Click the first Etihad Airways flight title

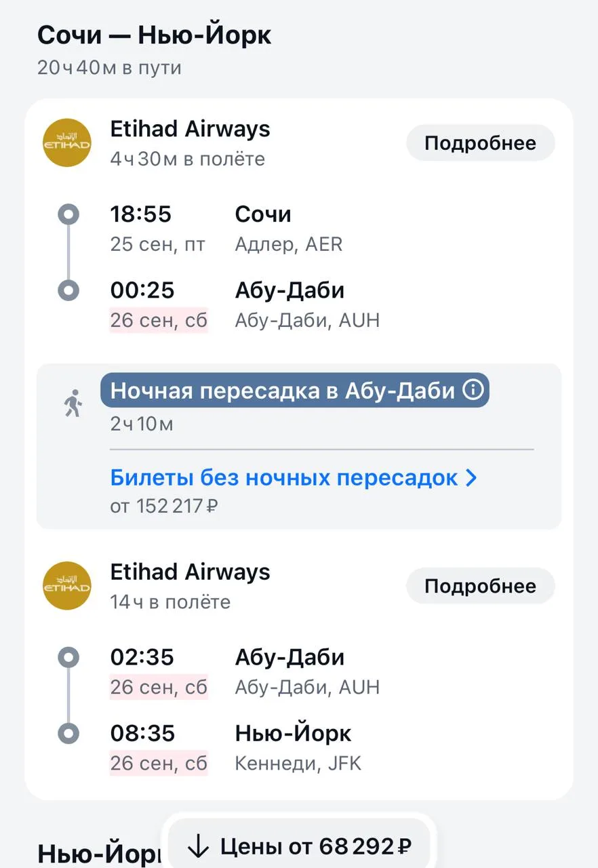pos(190,128)
